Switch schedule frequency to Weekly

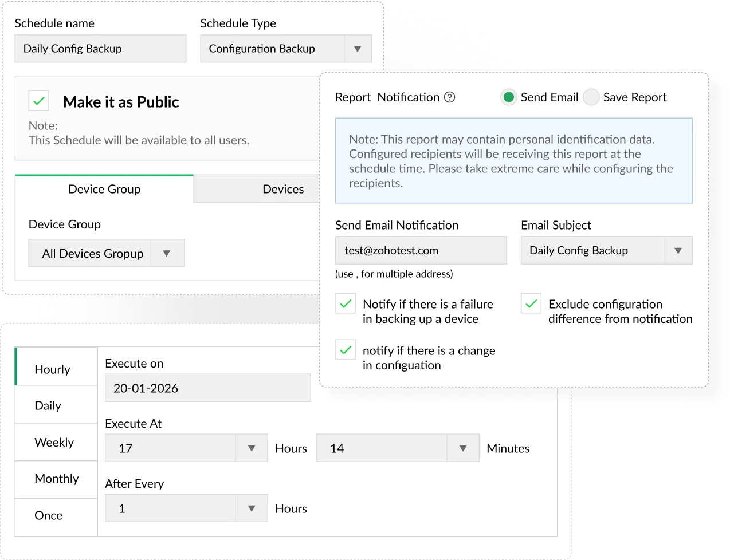pos(55,442)
